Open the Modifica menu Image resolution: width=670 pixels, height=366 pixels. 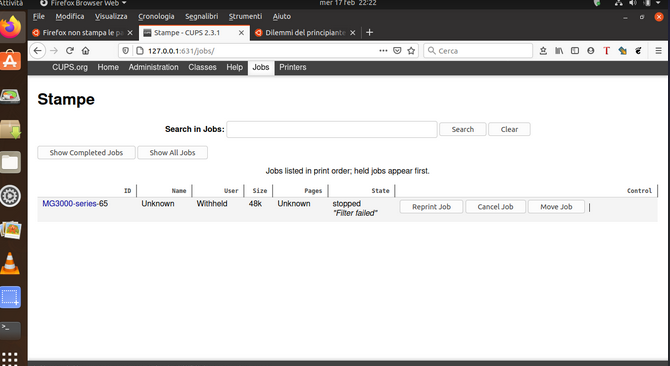(x=70, y=17)
